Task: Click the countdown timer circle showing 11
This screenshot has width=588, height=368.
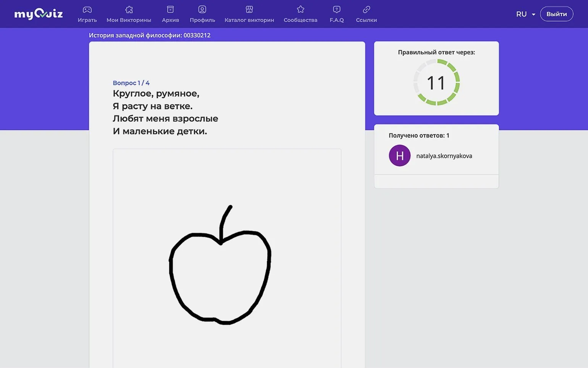Action: point(436,83)
